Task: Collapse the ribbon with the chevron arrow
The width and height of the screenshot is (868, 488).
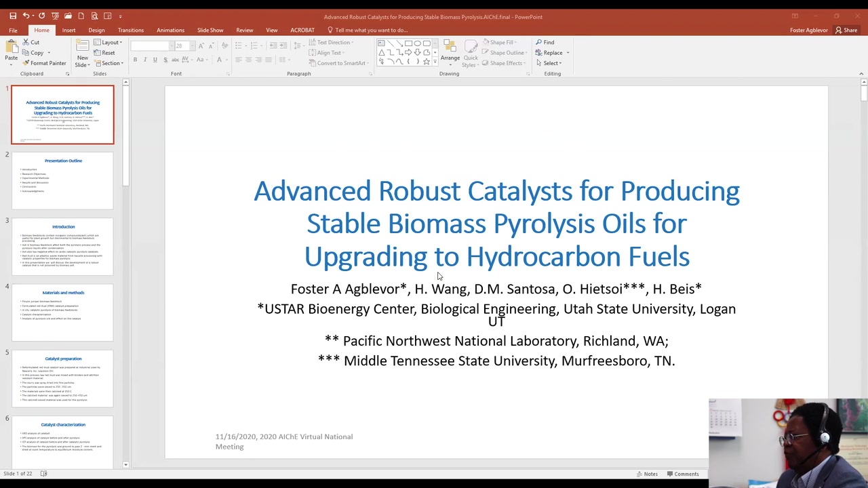Action: pos(861,73)
